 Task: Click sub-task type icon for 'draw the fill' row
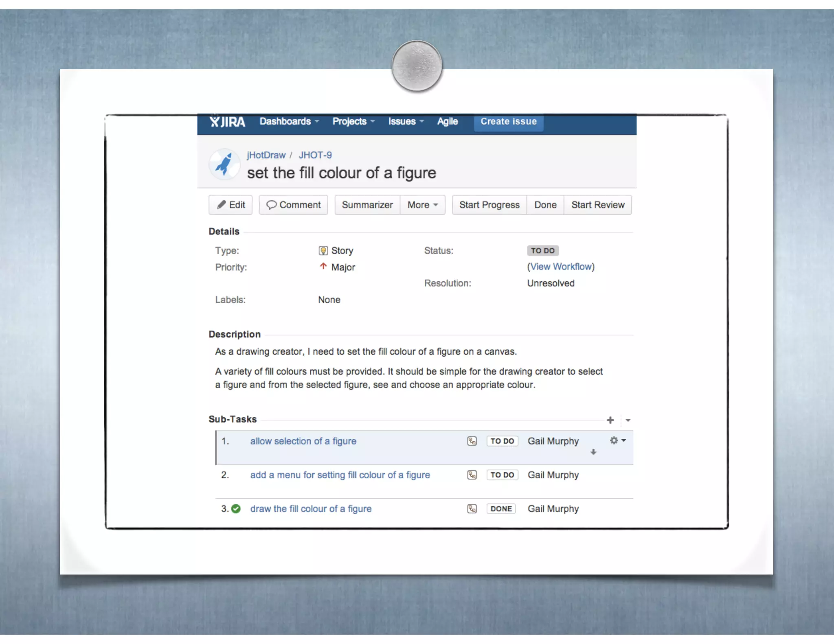[x=472, y=508]
